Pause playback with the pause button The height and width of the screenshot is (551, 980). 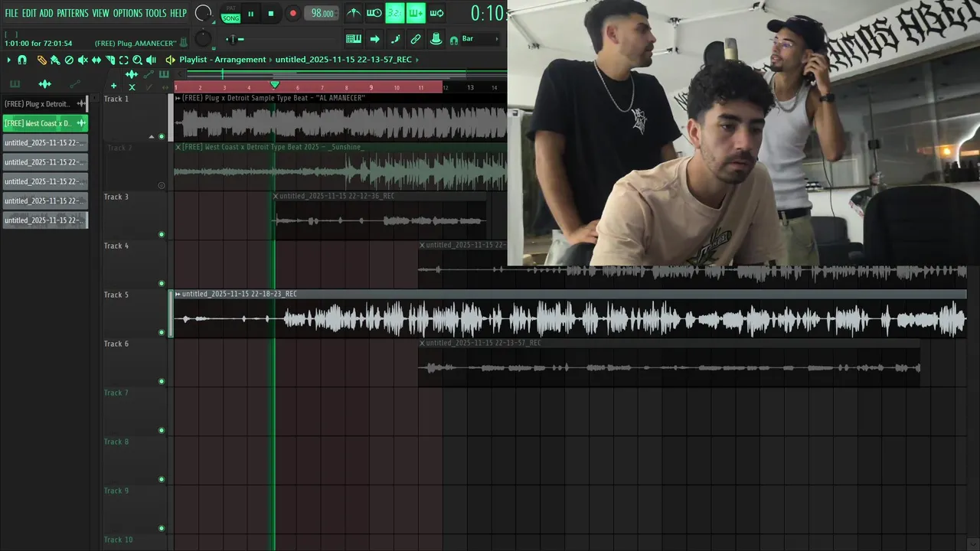(250, 13)
